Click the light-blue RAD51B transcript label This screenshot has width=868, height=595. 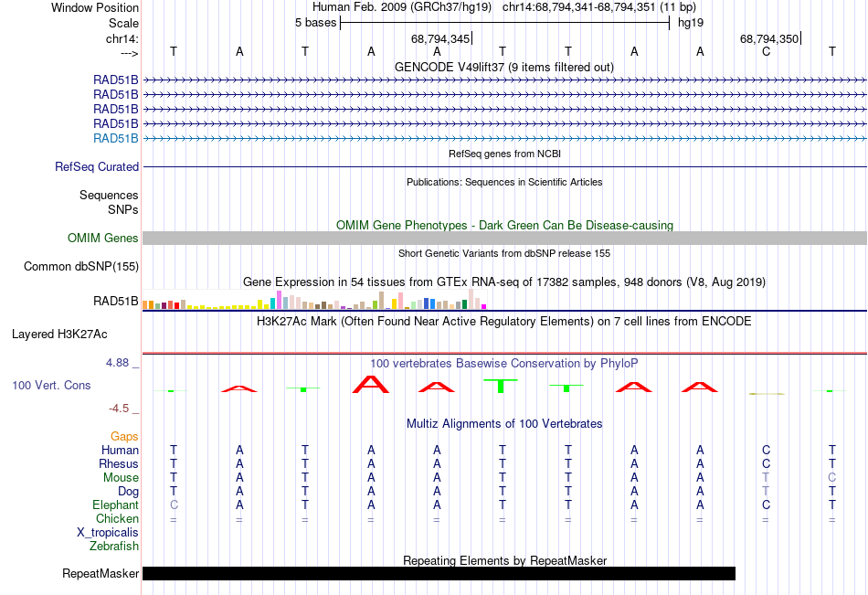pyautogui.click(x=116, y=139)
